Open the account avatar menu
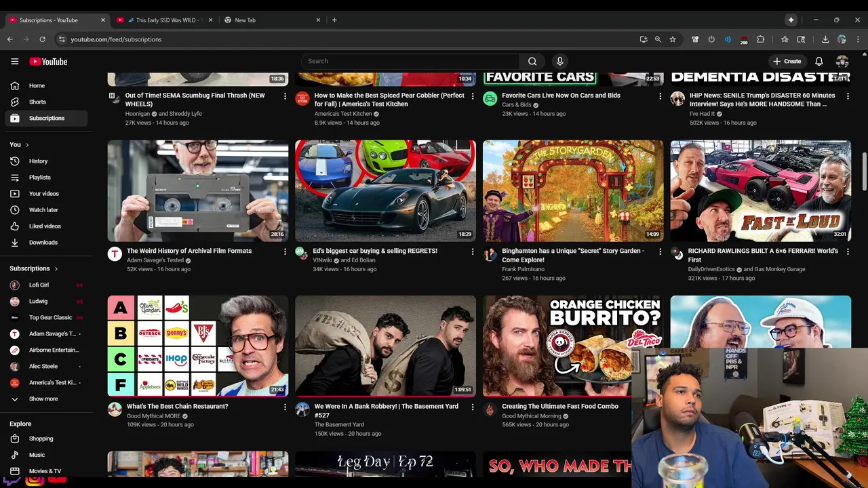The width and height of the screenshot is (868, 488). coord(842,61)
